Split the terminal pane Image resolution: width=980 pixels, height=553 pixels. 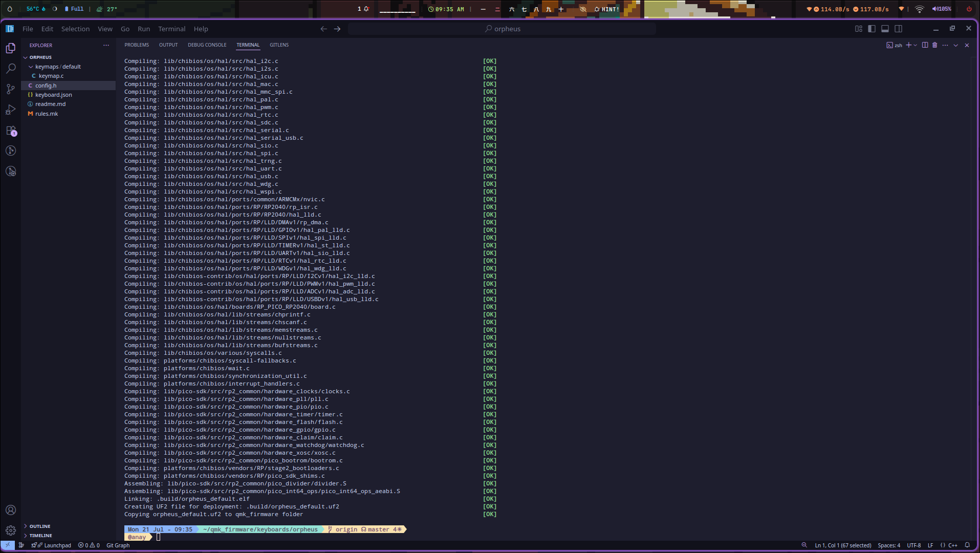click(x=925, y=45)
